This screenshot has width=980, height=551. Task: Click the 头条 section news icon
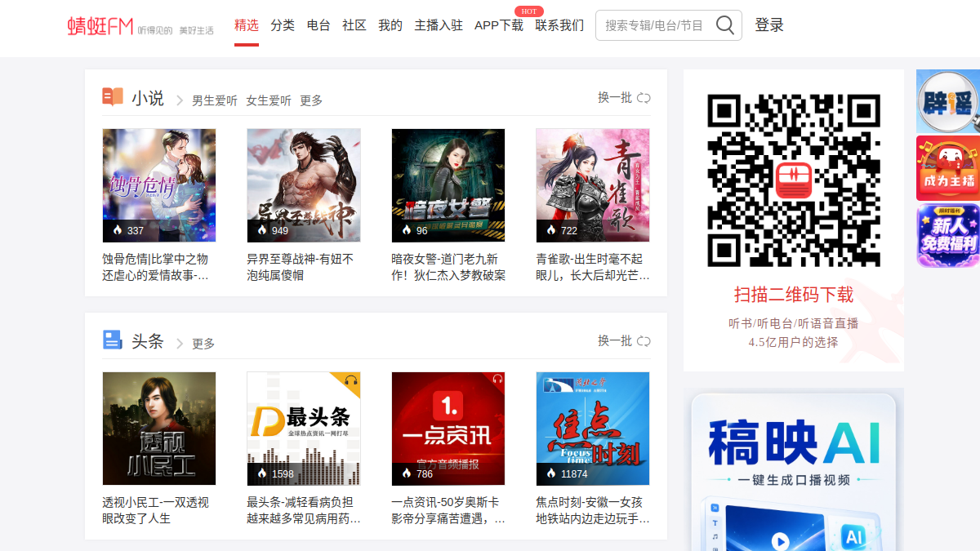point(113,340)
